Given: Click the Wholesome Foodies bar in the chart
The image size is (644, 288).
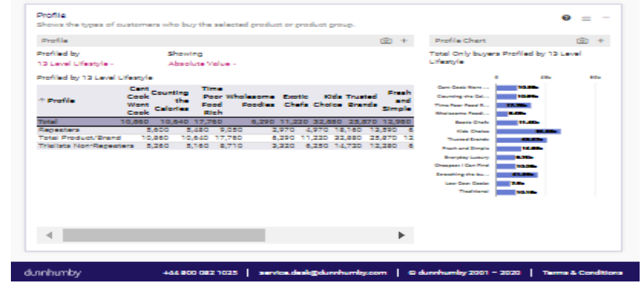Looking at the screenshot, I should 502,113.
